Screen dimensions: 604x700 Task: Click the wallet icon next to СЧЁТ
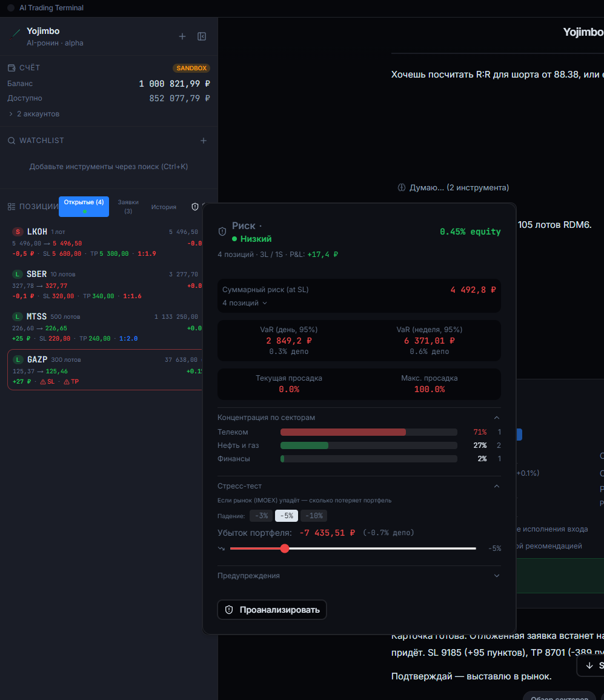tap(12, 68)
